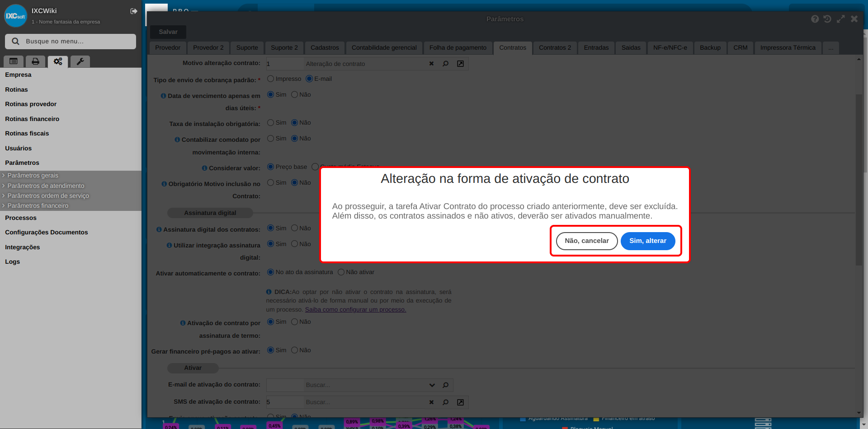
Task: Switch to the Provedor tab
Action: point(168,48)
